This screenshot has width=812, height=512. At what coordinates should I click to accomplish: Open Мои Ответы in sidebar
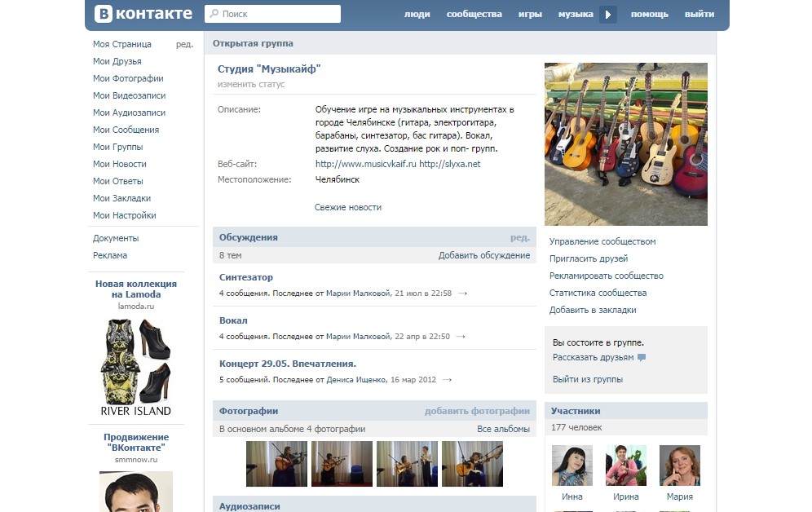pos(118,181)
